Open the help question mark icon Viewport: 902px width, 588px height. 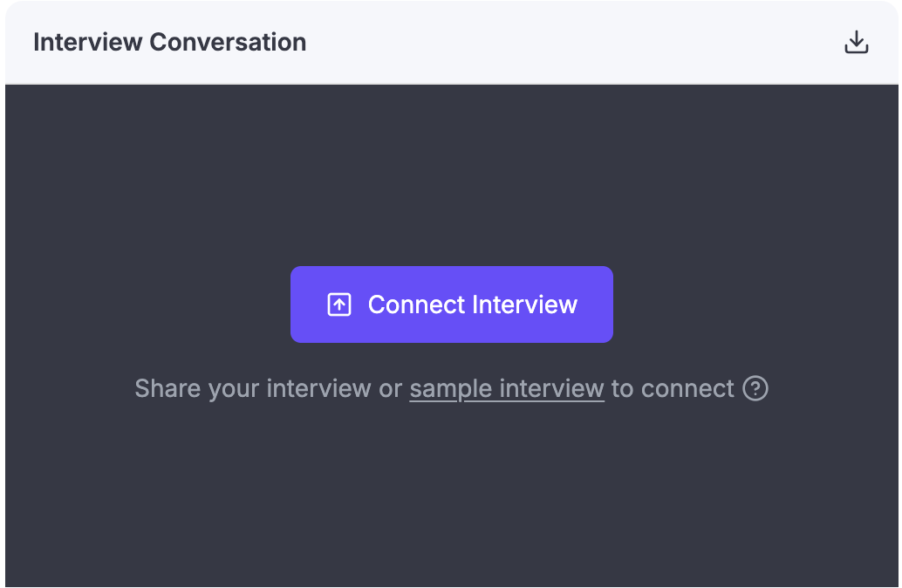point(755,388)
